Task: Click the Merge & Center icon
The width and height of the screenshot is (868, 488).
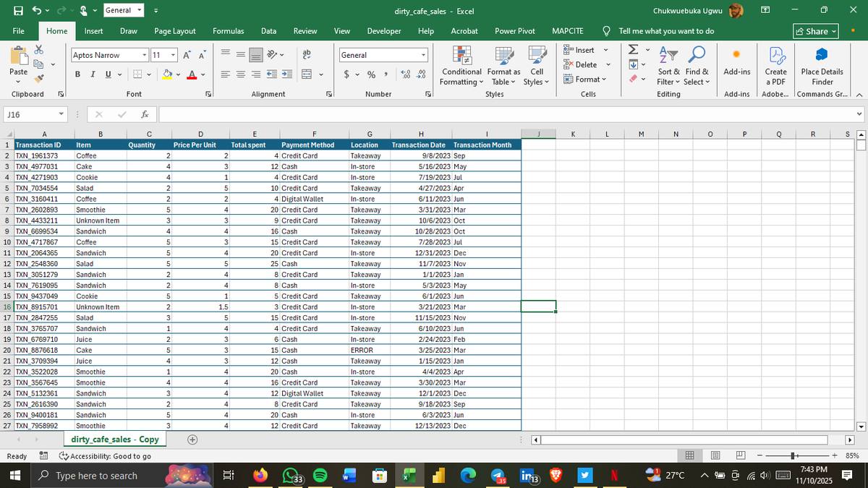Action: point(306,74)
